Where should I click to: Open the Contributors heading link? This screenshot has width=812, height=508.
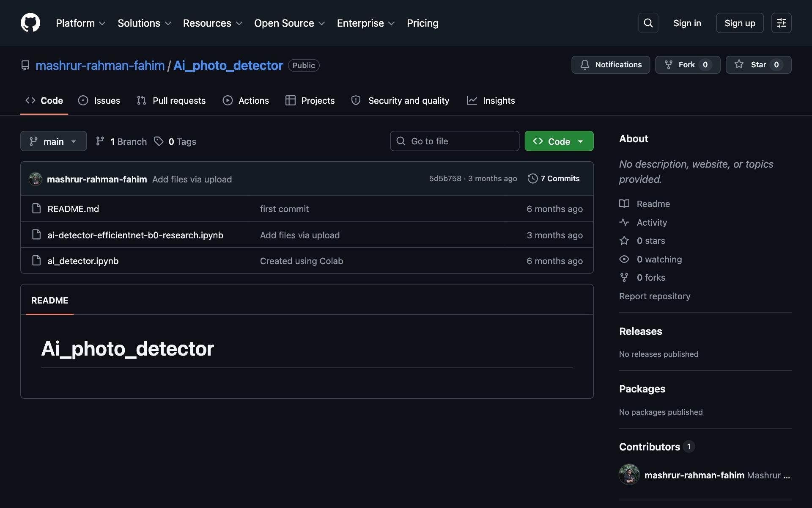[x=657, y=447]
